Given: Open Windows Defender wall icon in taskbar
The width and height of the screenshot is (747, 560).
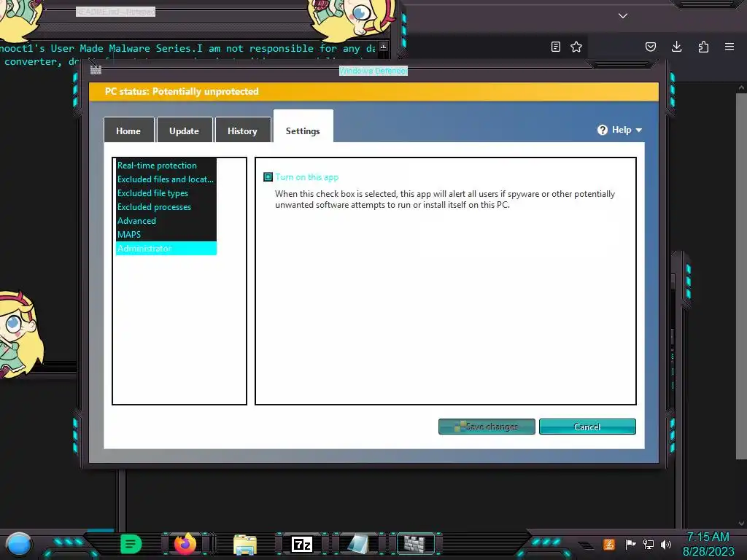Looking at the screenshot, I should point(415,544).
